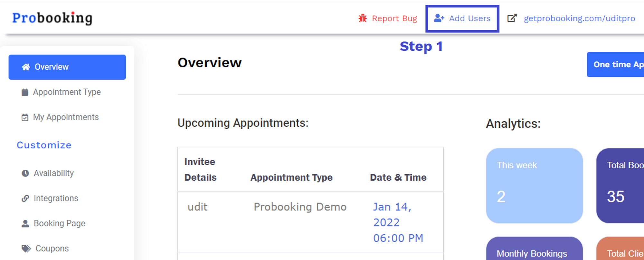Click the add-user person icon
The height and width of the screenshot is (260, 644).
pyautogui.click(x=439, y=18)
